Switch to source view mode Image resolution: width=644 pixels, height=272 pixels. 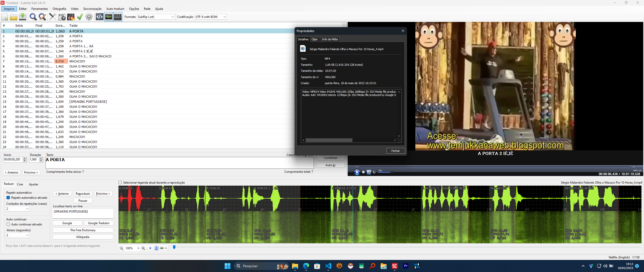click(99, 17)
